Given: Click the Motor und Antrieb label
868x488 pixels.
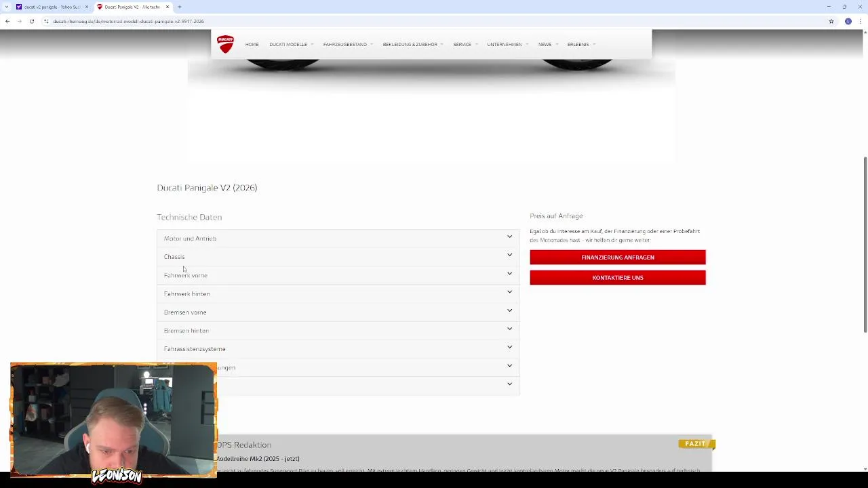Looking at the screenshot, I should pos(190,239).
